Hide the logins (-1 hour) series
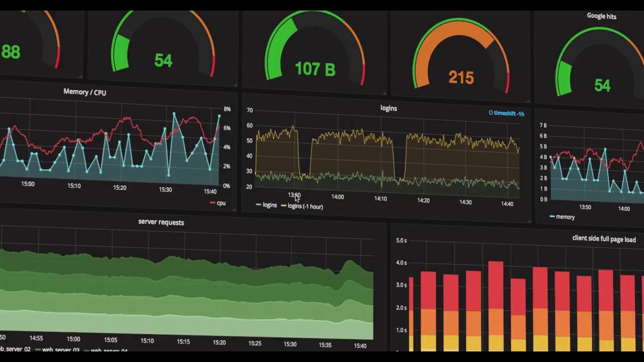Image resolution: width=644 pixels, height=362 pixels. (x=305, y=206)
